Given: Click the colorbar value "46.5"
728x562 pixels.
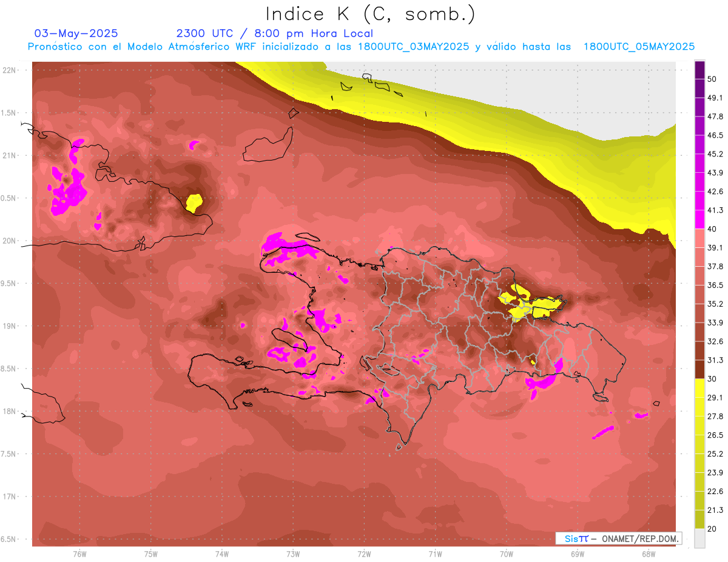Looking at the screenshot, I should pos(715,135).
